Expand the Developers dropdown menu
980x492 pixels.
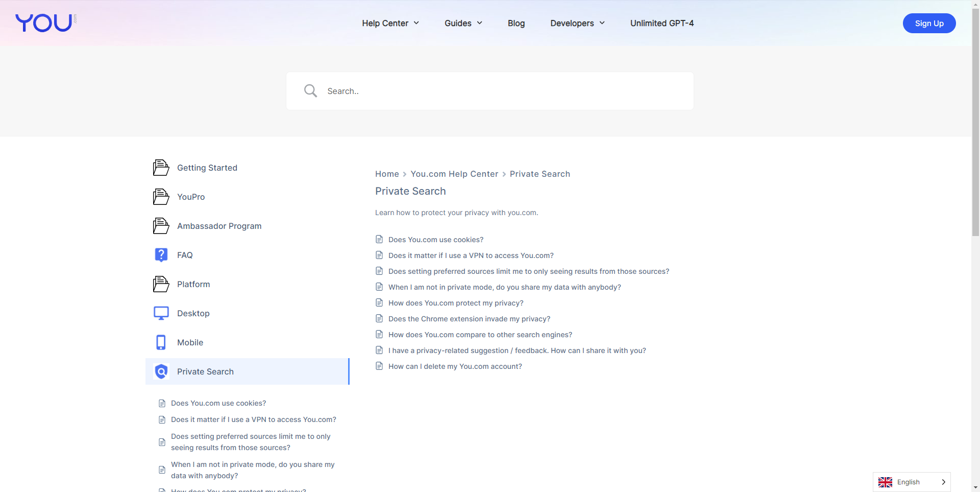(577, 23)
